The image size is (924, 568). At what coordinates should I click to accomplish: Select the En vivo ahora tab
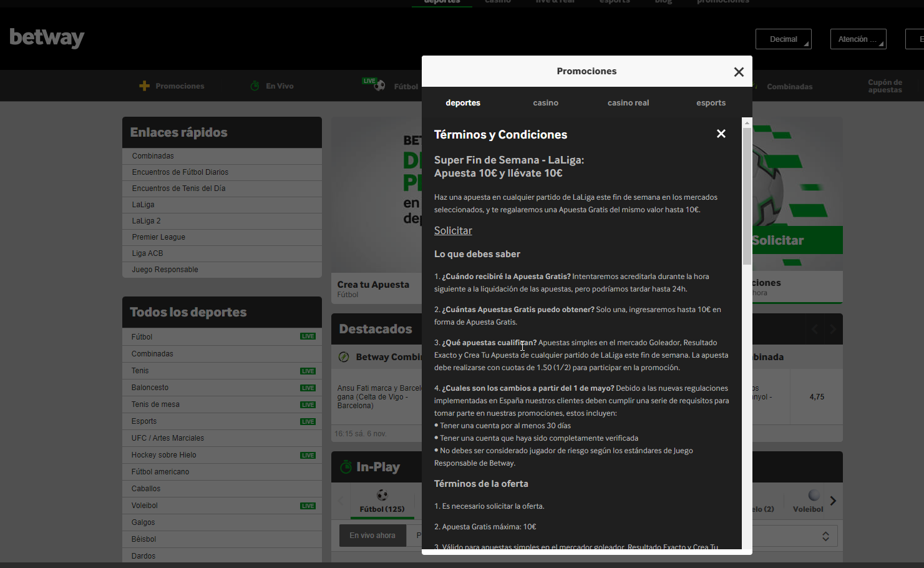[372, 536]
